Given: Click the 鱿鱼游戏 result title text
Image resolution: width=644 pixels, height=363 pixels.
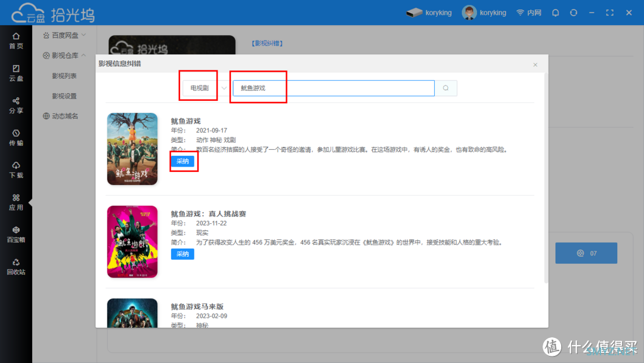Looking at the screenshot, I should click(x=185, y=121).
